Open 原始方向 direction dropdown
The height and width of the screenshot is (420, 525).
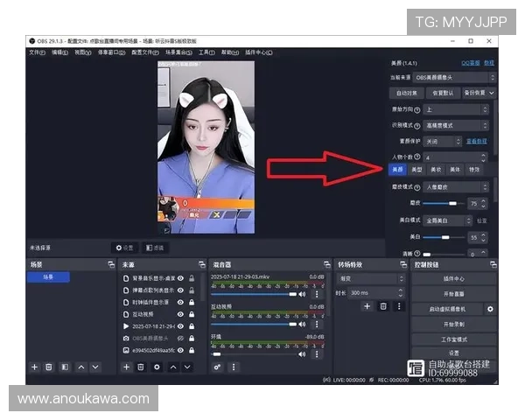point(456,109)
